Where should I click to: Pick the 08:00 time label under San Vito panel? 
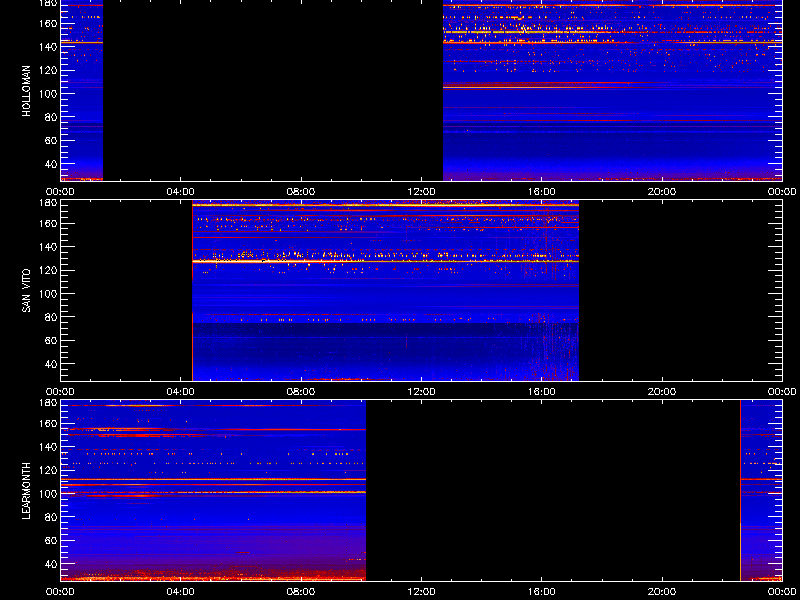pyautogui.click(x=301, y=392)
